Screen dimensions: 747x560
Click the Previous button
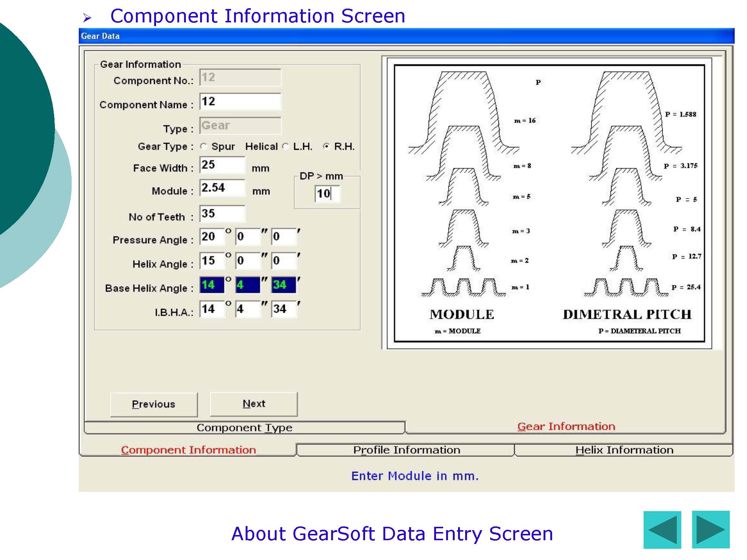(x=154, y=404)
